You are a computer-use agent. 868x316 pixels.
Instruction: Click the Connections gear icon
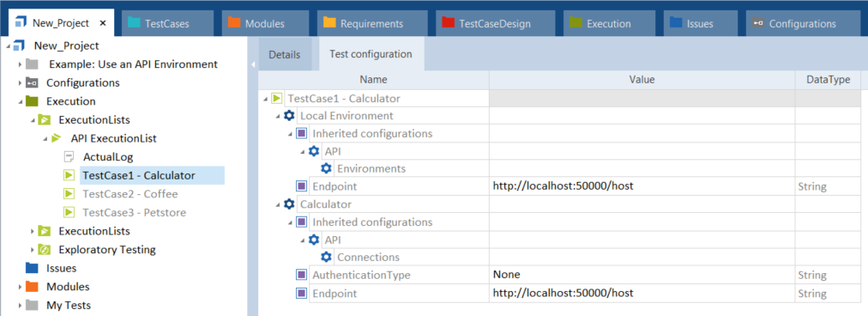click(x=327, y=258)
